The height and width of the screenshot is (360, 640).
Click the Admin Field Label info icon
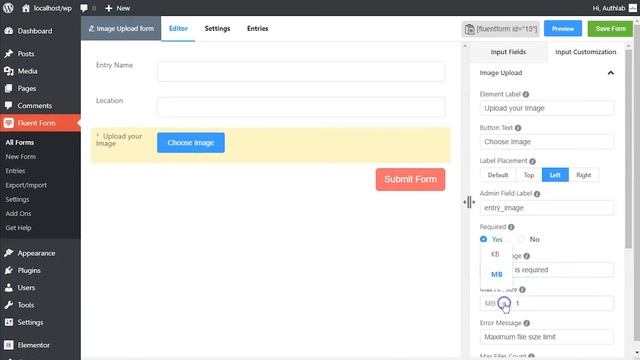pyautogui.click(x=537, y=194)
